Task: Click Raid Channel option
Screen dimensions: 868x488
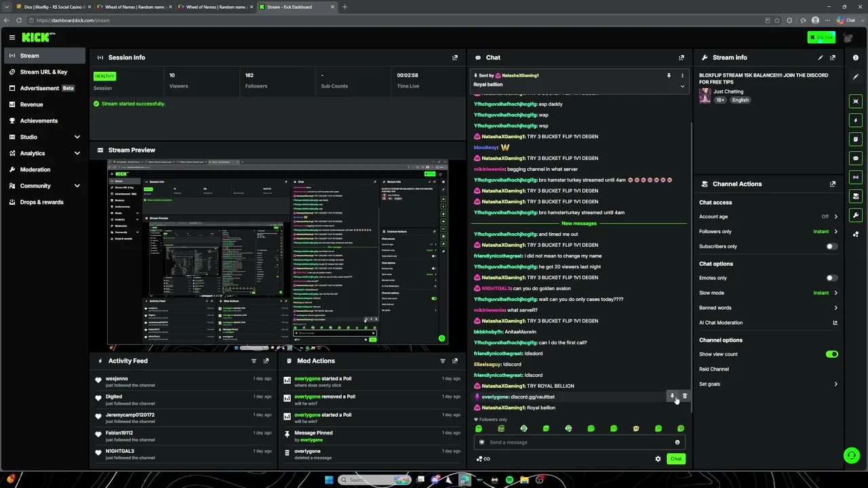Action: [x=714, y=369]
